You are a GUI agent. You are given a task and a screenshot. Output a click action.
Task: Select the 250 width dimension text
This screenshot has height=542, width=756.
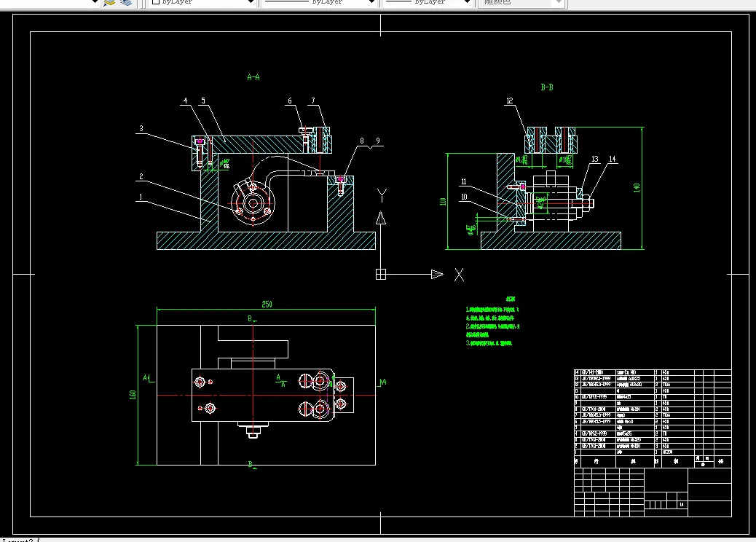pos(267,305)
